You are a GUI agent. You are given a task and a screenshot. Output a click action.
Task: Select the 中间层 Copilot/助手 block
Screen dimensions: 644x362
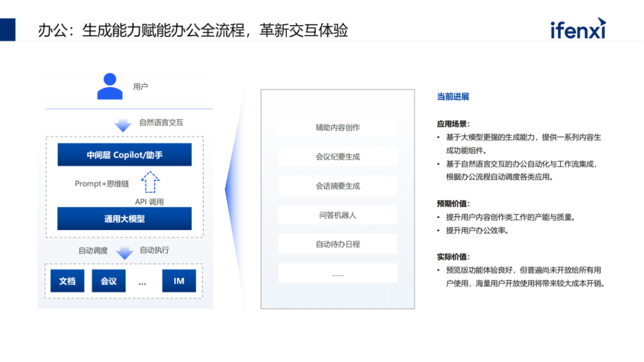(125, 154)
